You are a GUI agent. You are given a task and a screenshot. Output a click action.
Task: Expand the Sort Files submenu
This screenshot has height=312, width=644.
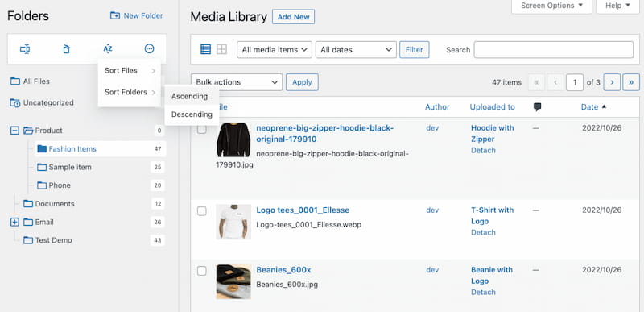[130, 71]
